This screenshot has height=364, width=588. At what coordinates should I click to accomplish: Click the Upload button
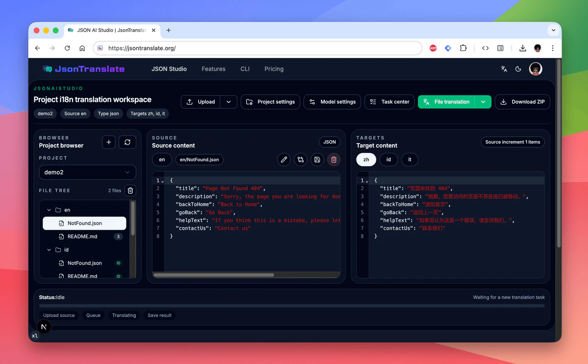(x=201, y=102)
